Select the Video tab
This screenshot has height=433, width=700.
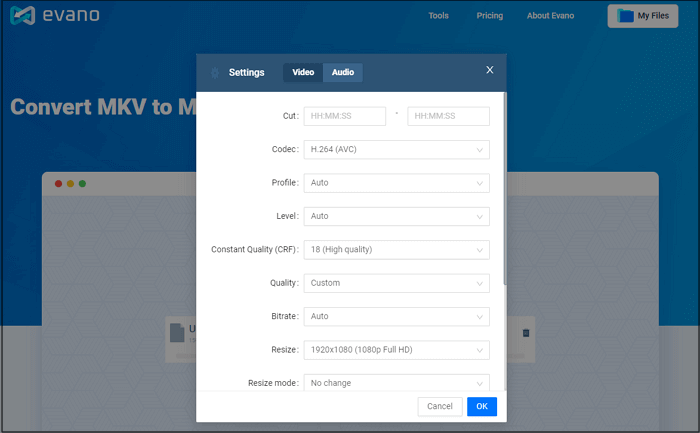[x=303, y=72]
